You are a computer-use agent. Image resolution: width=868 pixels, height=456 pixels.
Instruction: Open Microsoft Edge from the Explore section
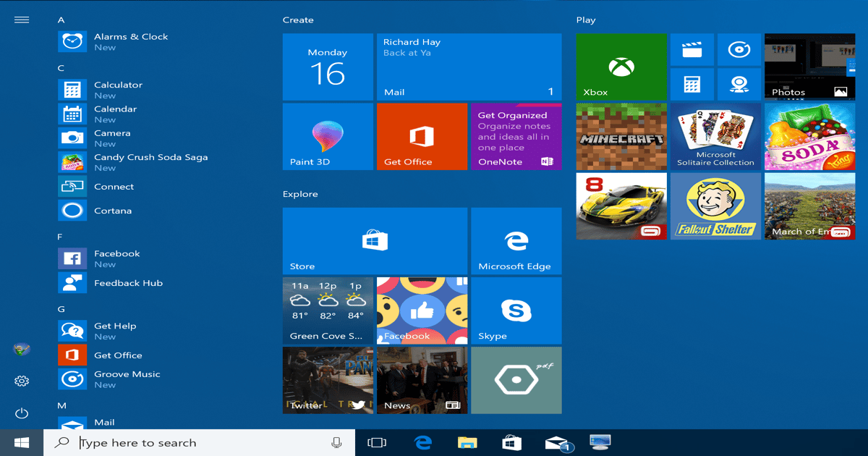(516, 241)
